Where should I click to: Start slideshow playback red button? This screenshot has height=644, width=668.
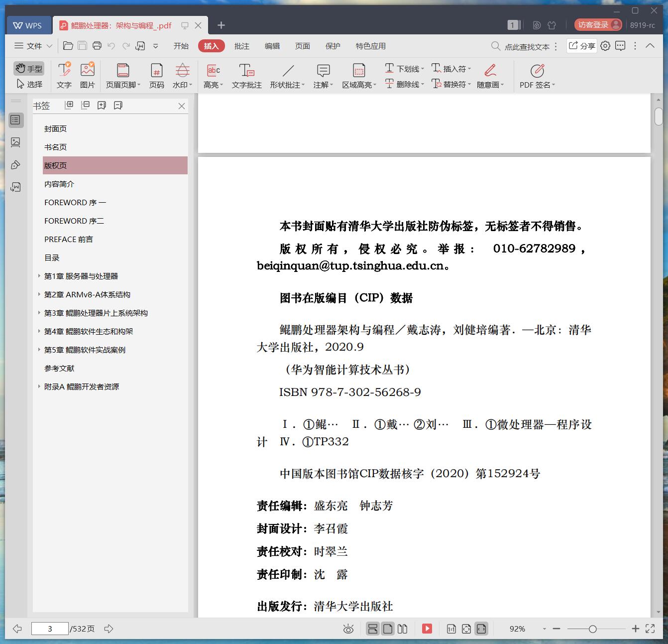(x=427, y=629)
